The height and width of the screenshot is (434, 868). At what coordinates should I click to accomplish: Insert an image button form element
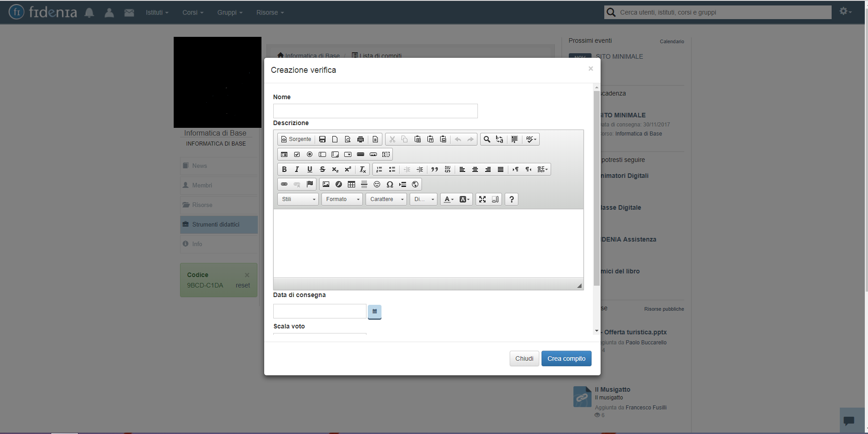[x=373, y=154]
